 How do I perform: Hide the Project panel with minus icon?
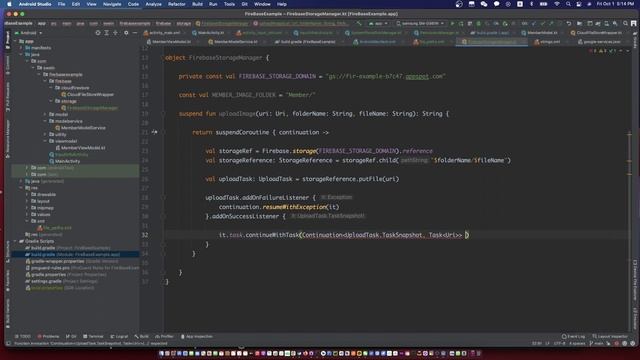coord(135,33)
